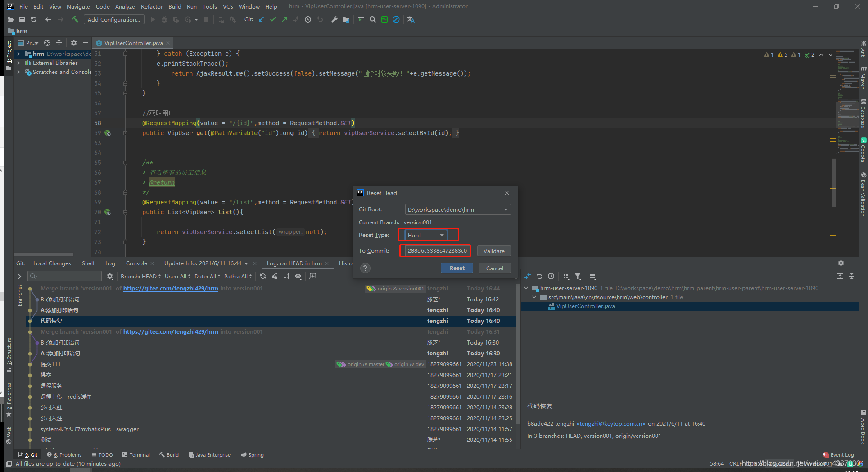
Task: Open Project Structure icon in toolbar
Action: coord(346,19)
